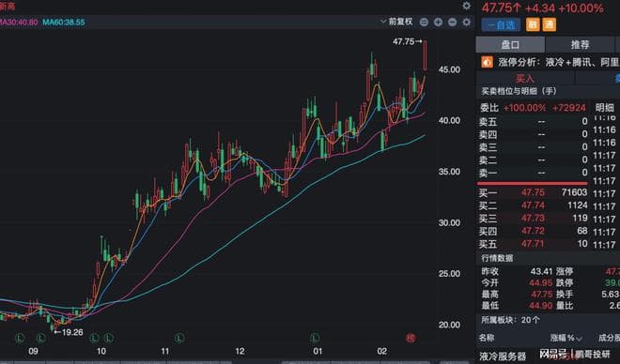Sort by the 涨幅% column dropdown
Screen dimensions: 620x364
tap(566, 338)
